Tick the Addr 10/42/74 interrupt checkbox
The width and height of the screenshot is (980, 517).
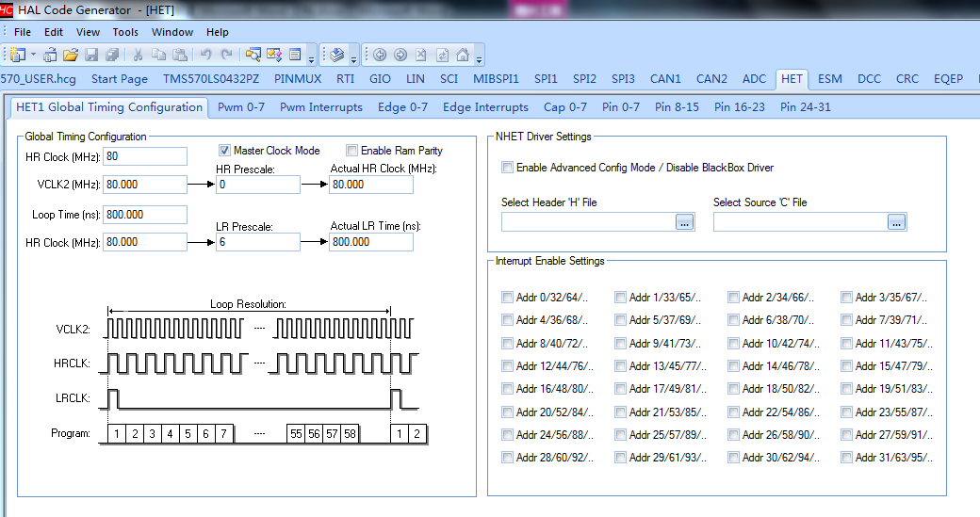[x=733, y=343]
